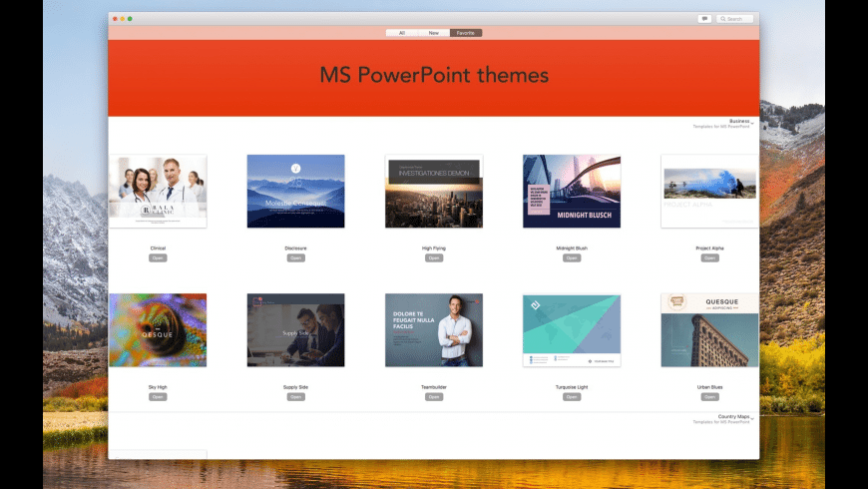The image size is (868, 489).
Task: Select the Project Alpha blue smoke thumbnail
Action: coord(709,192)
